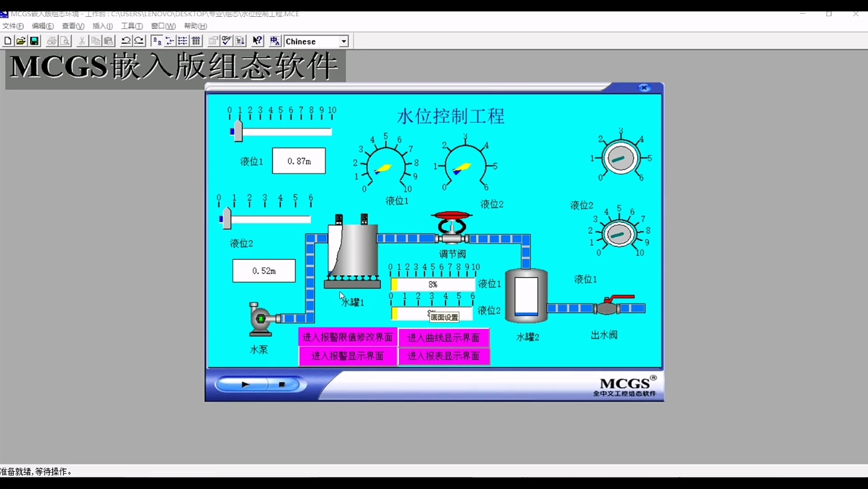Click the context help pointer icon
868x489 pixels.
click(257, 41)
